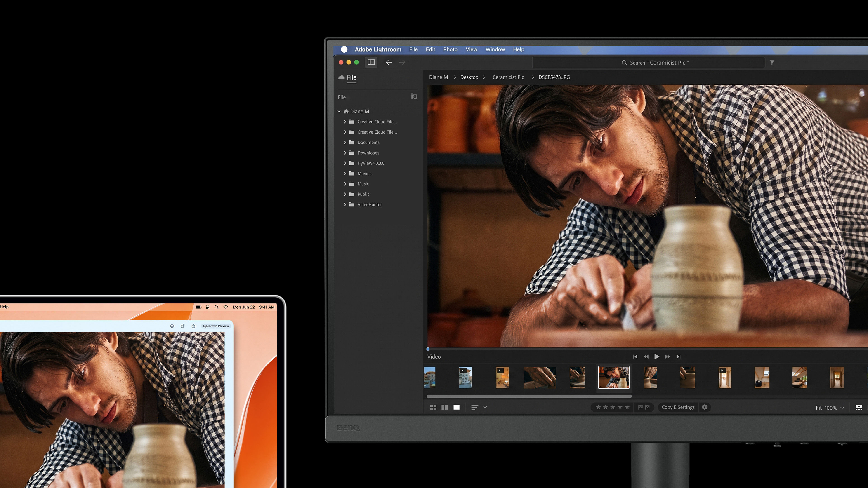Click the share icon in the laptop preview window
The height and width of the screenshot is (488, 868).
point(193,326)
